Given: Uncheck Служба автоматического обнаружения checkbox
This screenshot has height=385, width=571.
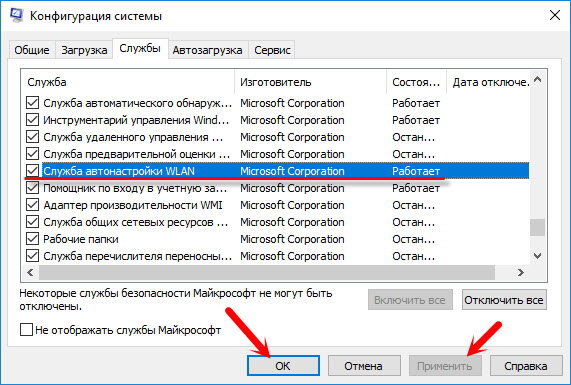Looking at the screenshot, I should click(32, 103).
